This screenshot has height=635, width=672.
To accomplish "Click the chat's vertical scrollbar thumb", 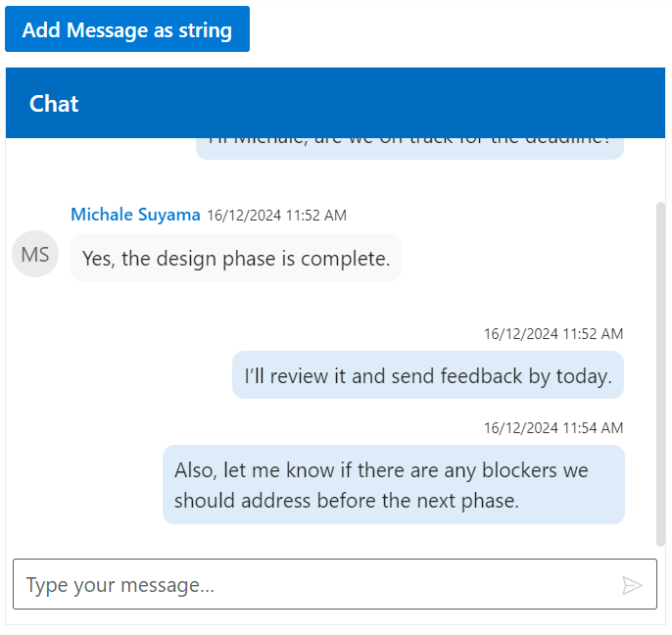I will point(660,372).
